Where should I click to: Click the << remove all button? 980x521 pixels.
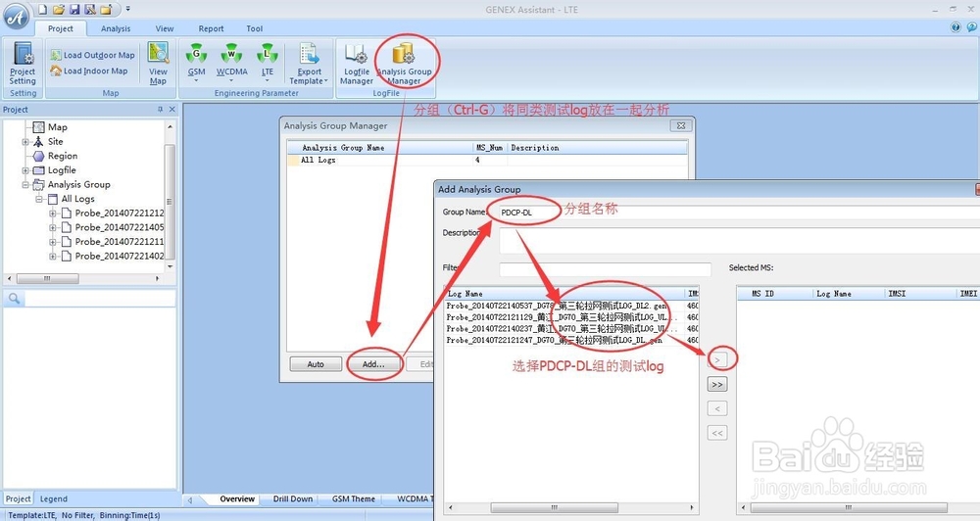pos(717,433)
